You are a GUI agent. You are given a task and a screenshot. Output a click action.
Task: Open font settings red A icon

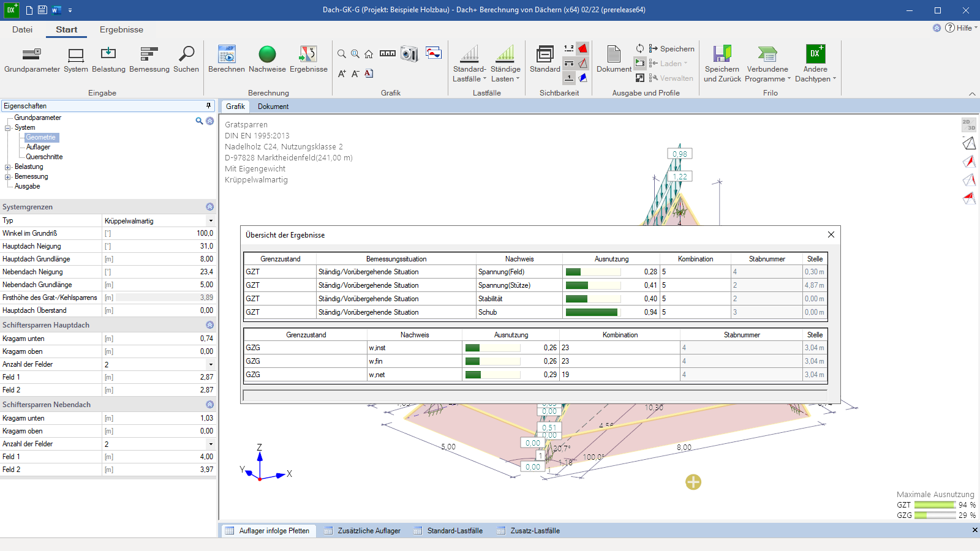(x=369, y=73)
